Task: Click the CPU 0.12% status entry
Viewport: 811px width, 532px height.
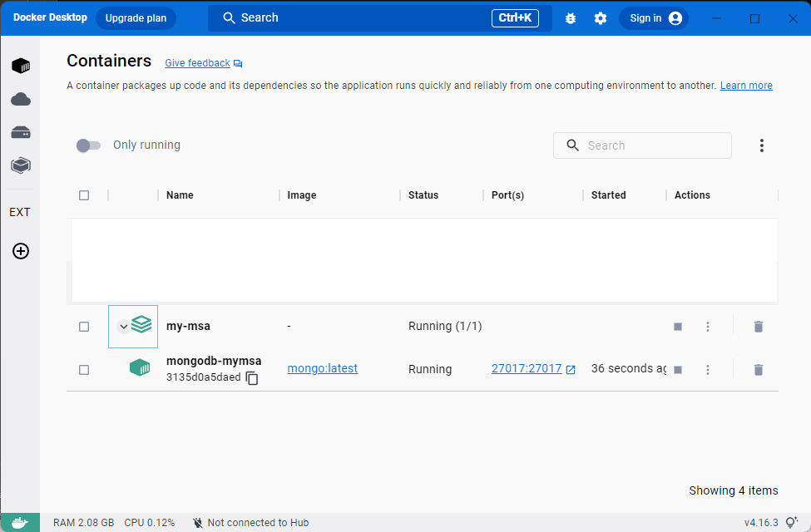Action: (x=150, y=523)
